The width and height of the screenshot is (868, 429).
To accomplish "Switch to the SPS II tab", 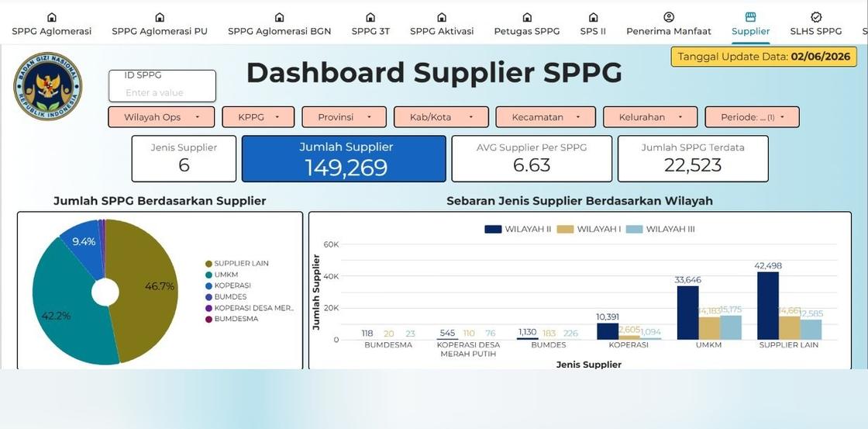I will pos(593,31).
